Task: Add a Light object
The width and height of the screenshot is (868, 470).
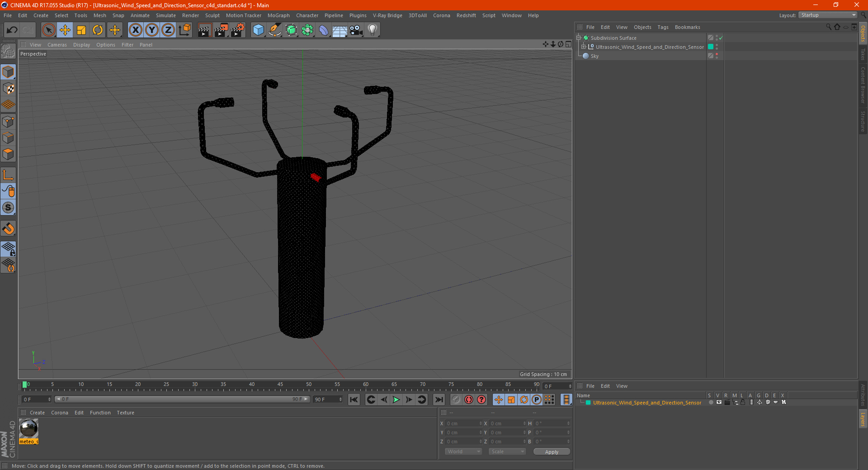Action: tap(373, 30)
